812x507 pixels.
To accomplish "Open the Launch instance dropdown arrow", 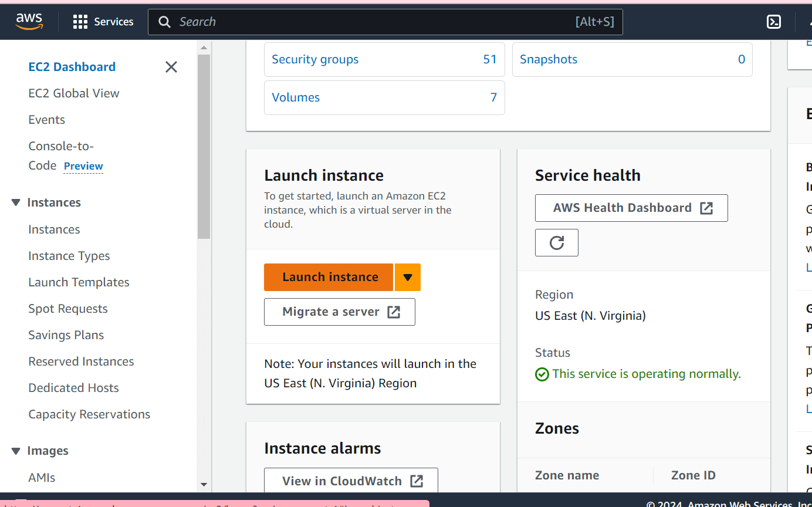I will (408, 277).
